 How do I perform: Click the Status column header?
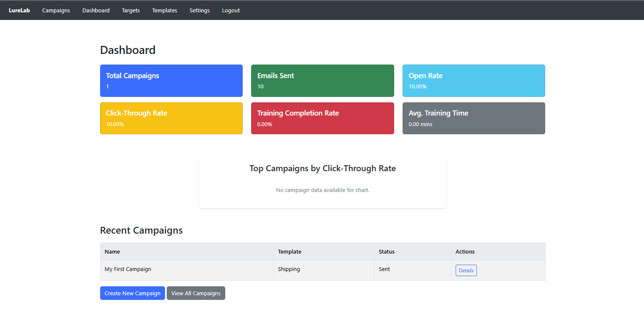412,251
